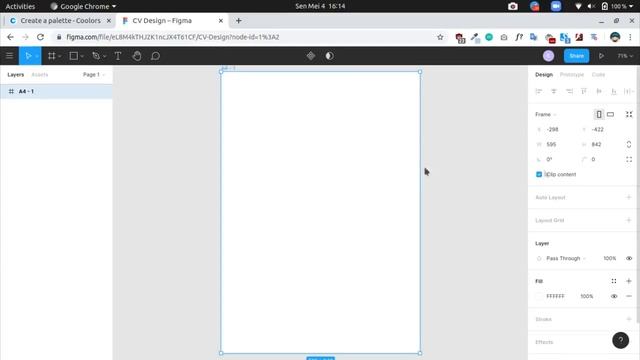Click the Align horizontal centers icon
640x360 pixels.
[x=554, y=91]
